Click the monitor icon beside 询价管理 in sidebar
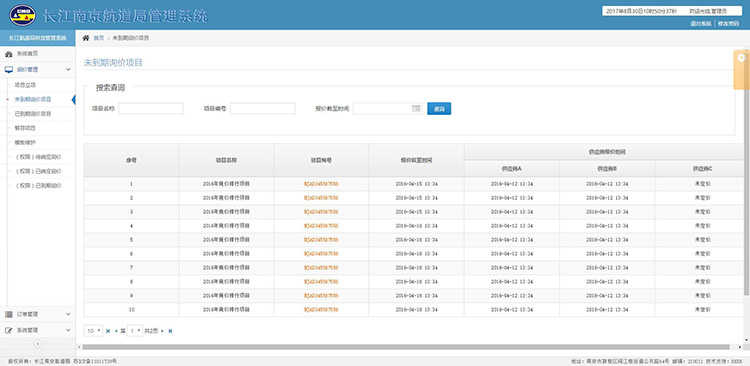The image size is (750, 366). pos(9,70)
